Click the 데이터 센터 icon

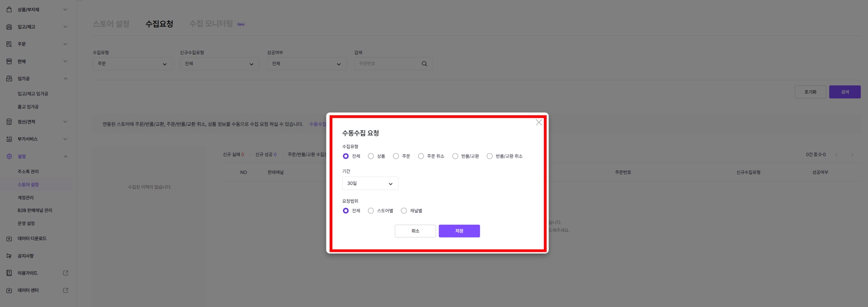click(9, 290)
